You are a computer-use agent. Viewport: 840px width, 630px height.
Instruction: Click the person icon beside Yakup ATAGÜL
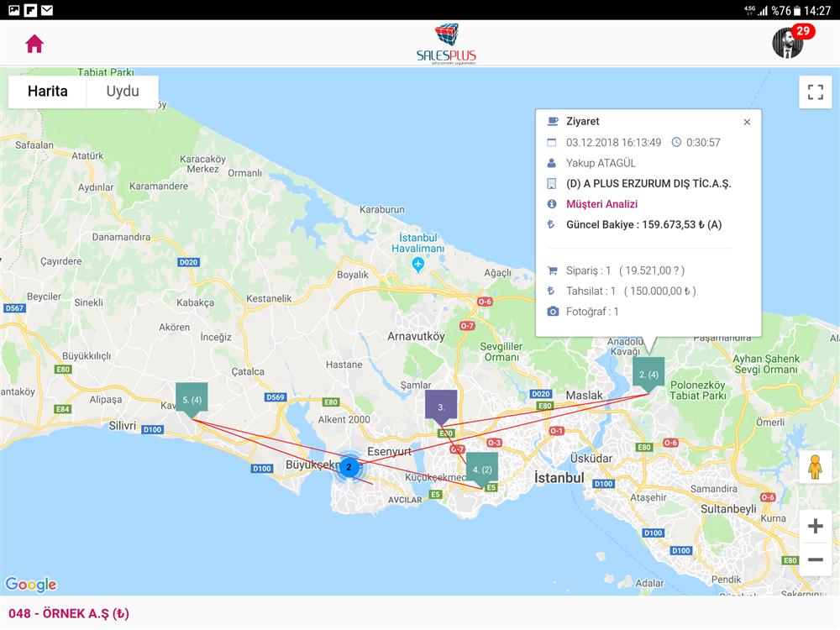552,163
